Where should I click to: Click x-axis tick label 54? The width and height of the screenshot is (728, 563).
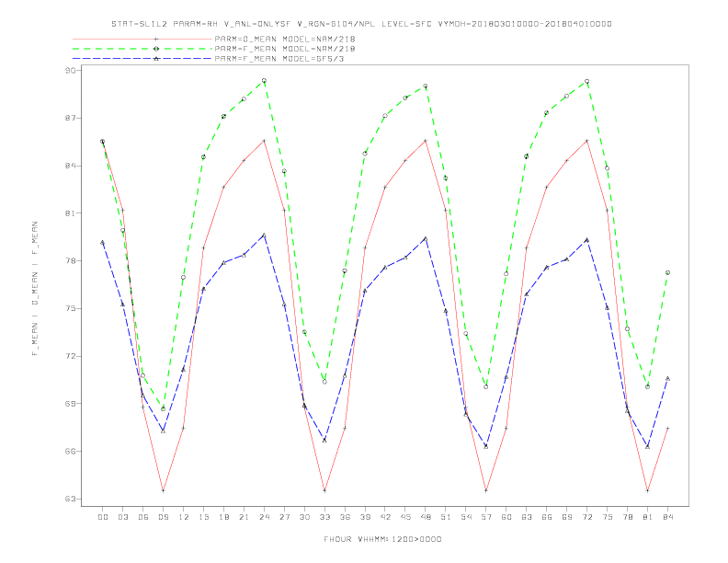pos(466,517)
